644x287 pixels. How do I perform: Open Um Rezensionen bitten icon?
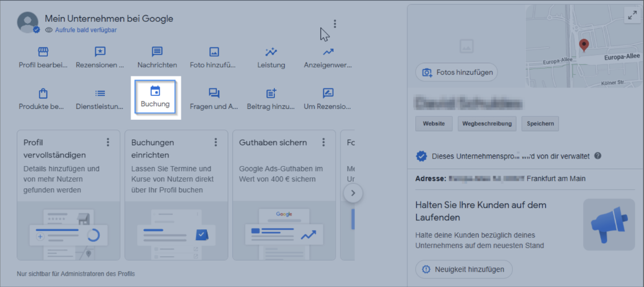click(x=328, y=93)
